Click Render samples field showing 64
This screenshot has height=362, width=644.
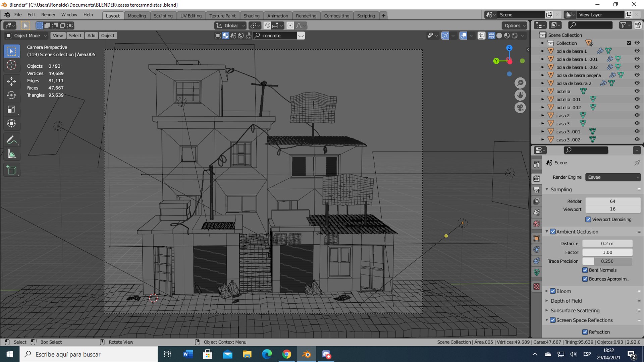[x=613, y=201]
